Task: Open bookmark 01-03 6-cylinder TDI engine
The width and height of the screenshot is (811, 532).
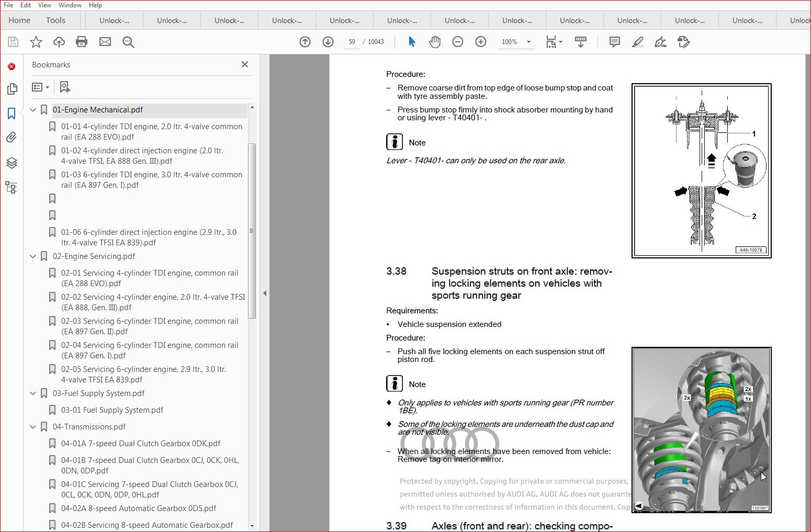Action: coord(152,180)
